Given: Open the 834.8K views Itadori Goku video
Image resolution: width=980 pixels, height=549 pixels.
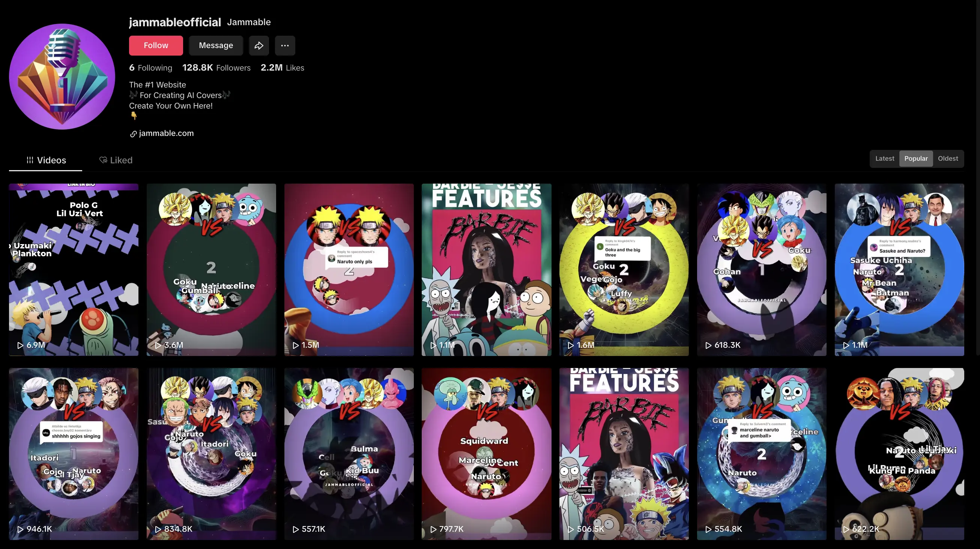Looking at the screenshot, I should coord(211,454).
